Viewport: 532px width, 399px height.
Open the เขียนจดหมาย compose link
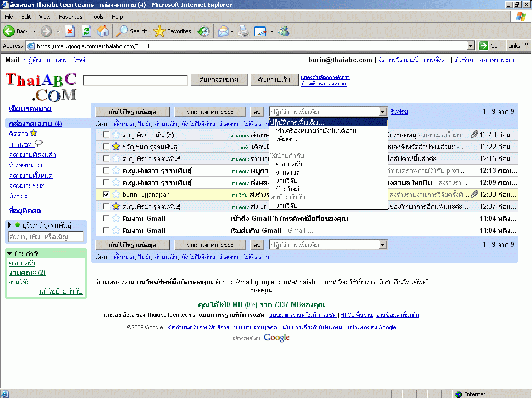[30, 109]
